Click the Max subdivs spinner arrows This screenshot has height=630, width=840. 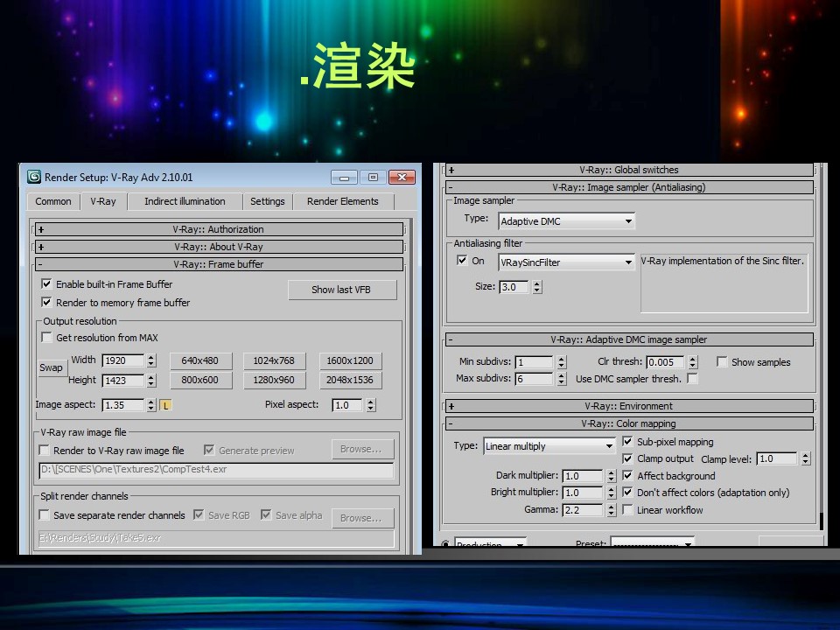[x=561, y=379]
